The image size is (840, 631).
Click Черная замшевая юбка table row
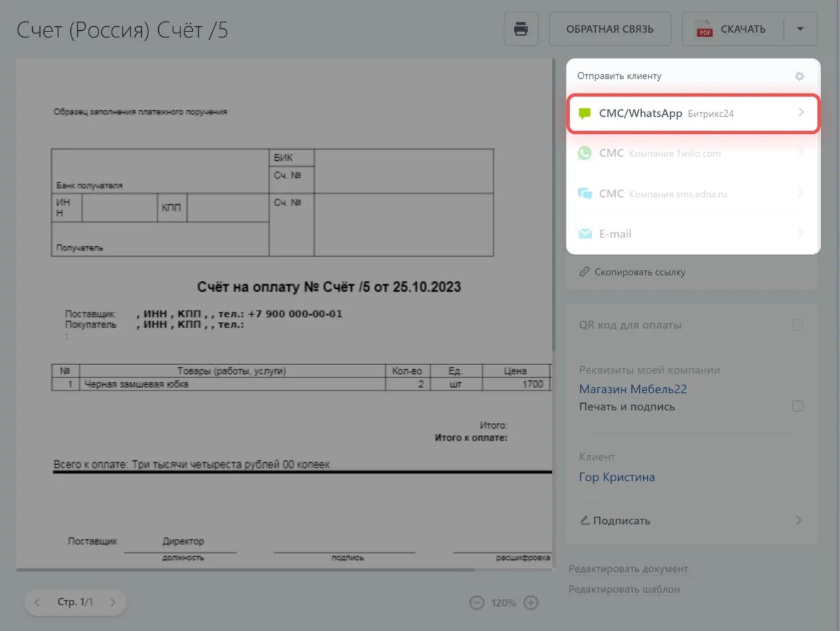[x=301, y=384]
